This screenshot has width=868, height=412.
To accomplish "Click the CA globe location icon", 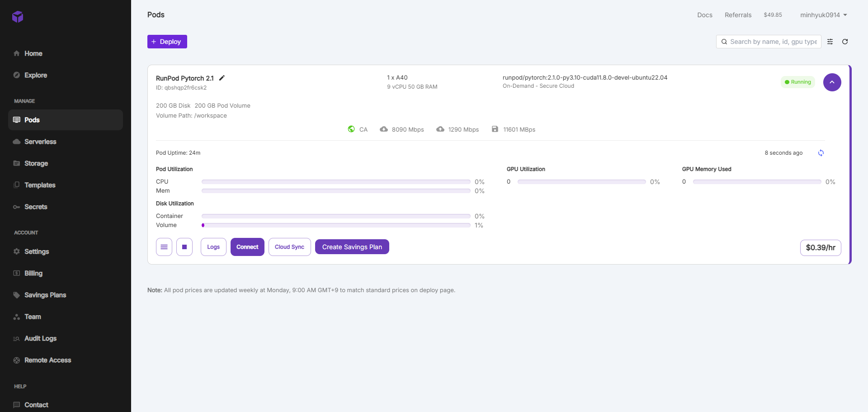I will (351, 129).
